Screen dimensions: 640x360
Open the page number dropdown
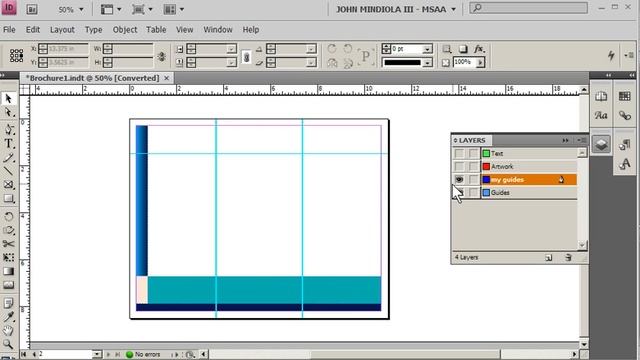click(97, 354)
